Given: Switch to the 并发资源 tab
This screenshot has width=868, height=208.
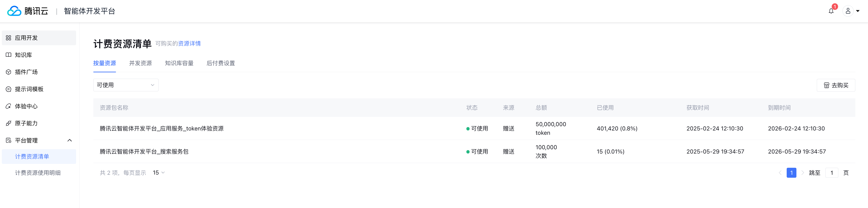Looking at the screenshot, I should tap(140, 63).
